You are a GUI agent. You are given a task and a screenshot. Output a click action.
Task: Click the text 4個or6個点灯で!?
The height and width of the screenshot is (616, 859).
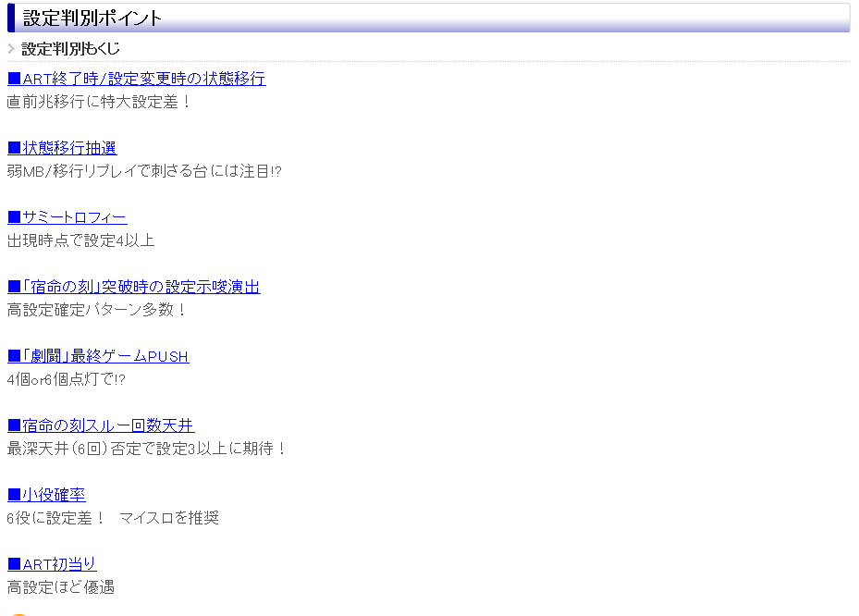tap(66, 379)
